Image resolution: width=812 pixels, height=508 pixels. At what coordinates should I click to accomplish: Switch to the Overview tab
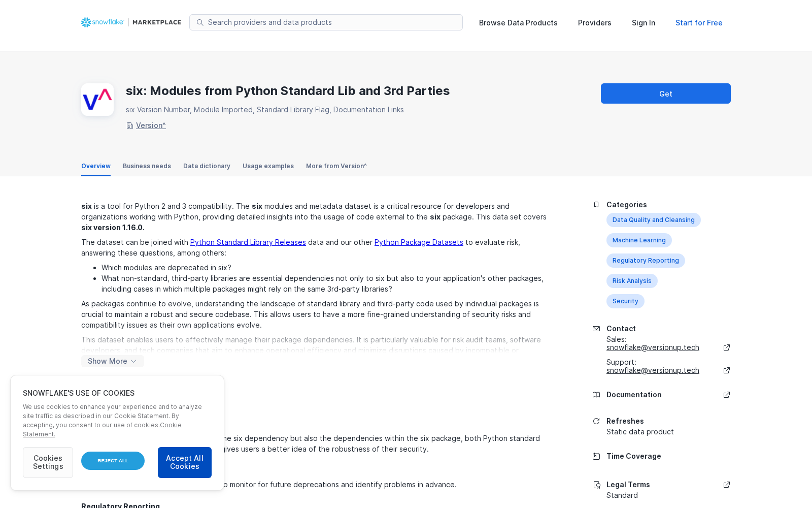point(96,166)
